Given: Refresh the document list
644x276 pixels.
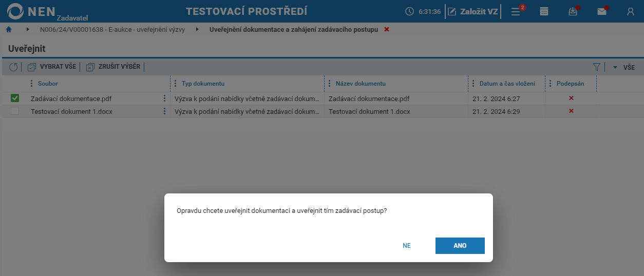Looking at the screenshot, I should tap(13, 67).
